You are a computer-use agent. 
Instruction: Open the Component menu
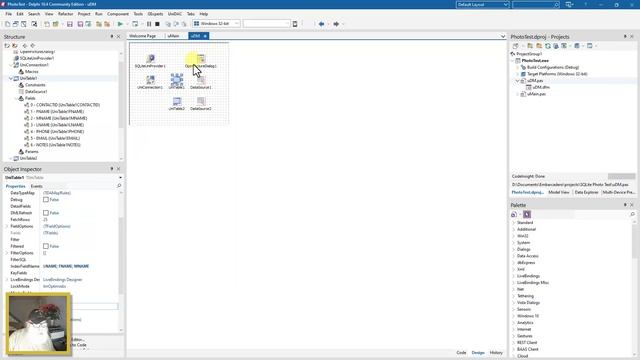tap(118, 14)
